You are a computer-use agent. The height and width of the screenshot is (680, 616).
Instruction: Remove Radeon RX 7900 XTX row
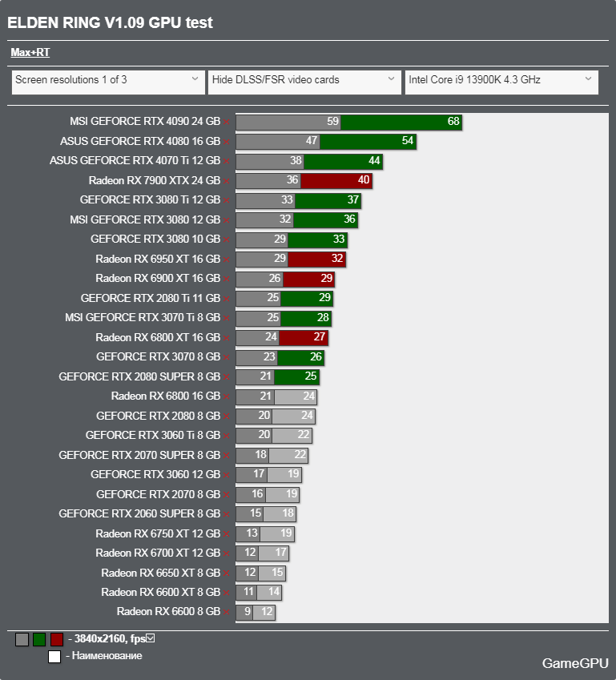pos(227,181)
